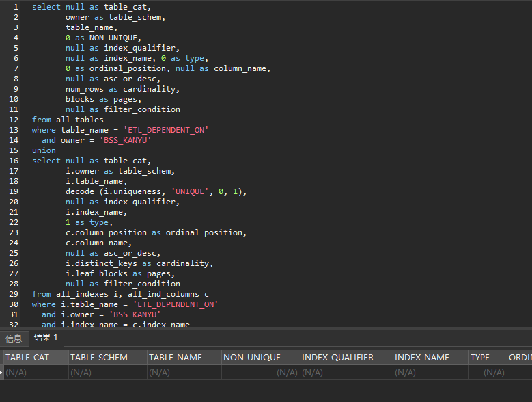Select the 结果 1 tab
This screenshot has height=402, width=532.
[46, 338]
